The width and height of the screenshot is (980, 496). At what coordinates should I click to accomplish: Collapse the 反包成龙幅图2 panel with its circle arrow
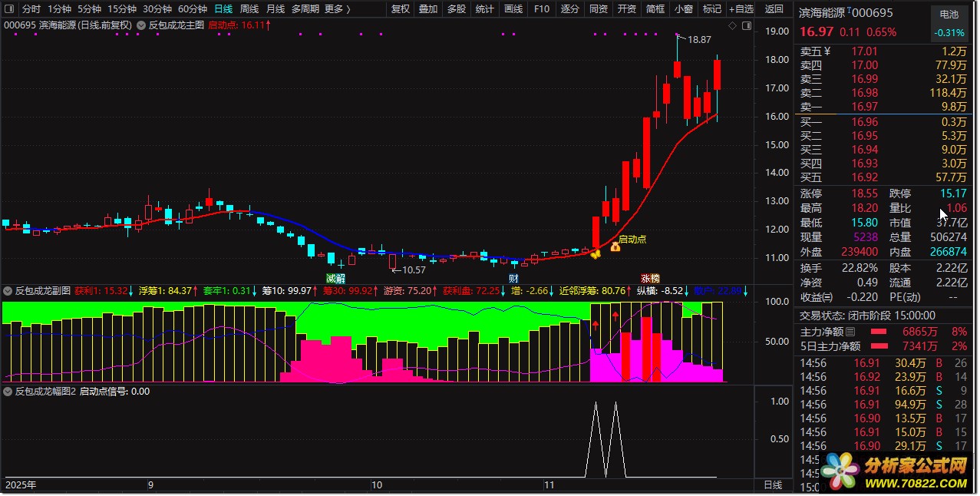click(x=8, y=391)
